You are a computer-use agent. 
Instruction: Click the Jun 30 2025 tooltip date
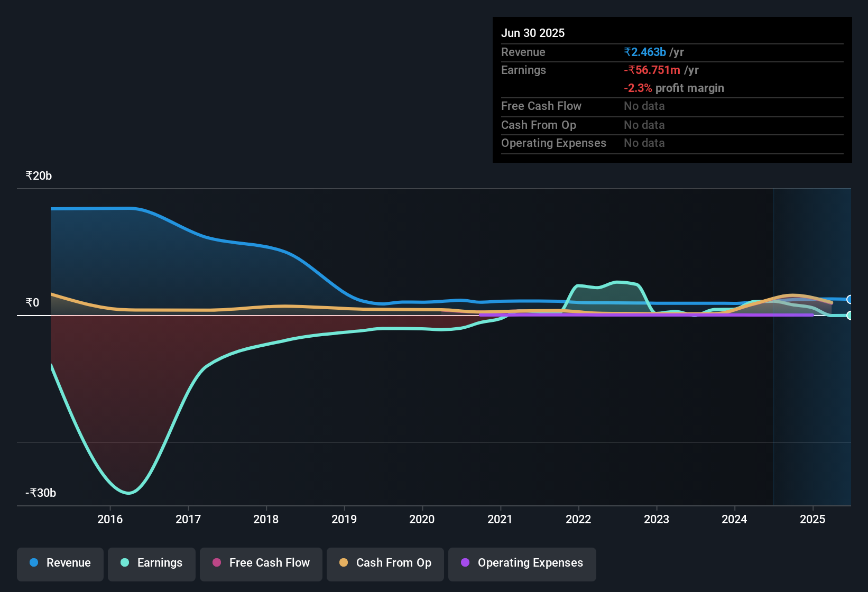(x=533, y=33)
